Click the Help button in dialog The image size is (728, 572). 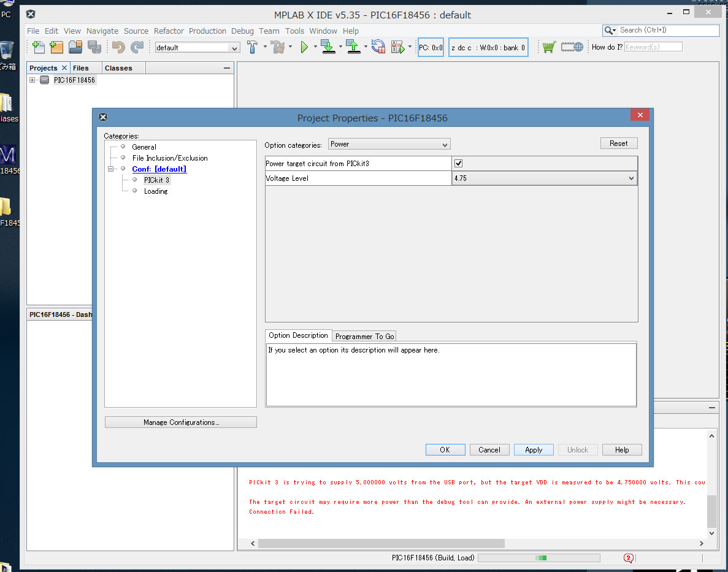point(622,450)
